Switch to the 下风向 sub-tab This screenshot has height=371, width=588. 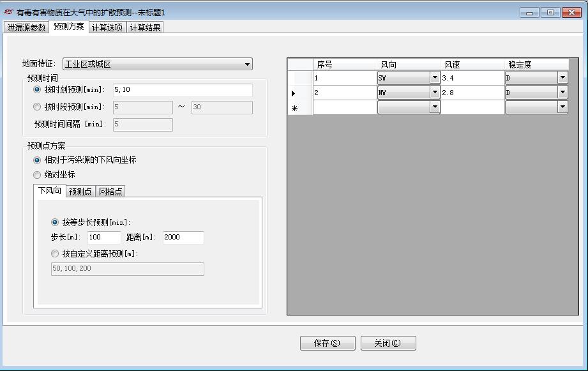coord(50,190)
